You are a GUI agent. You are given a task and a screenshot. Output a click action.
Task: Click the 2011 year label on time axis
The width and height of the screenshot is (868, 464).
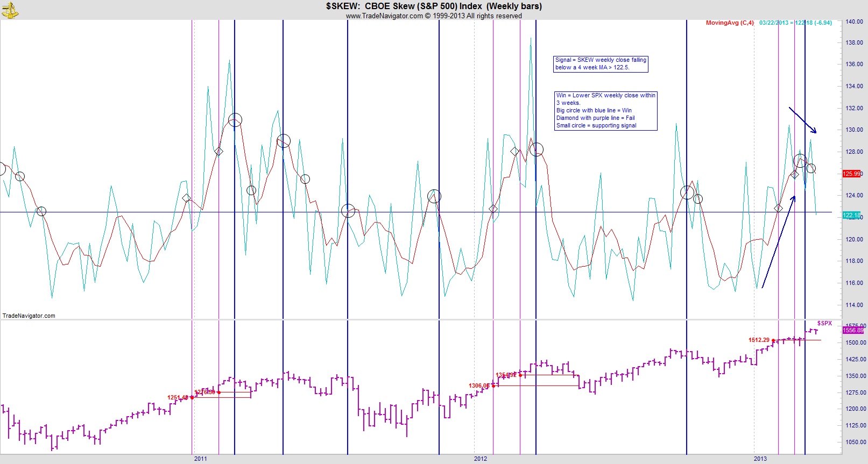200,459
